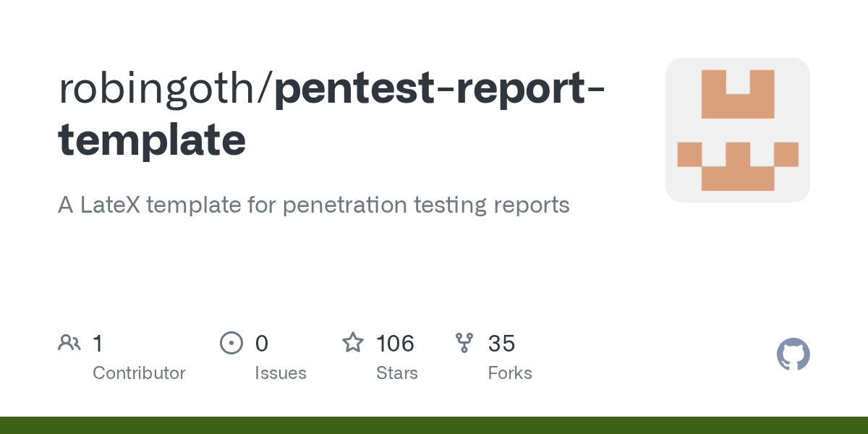Click the 106 stars count
The image size is (868, 434).
pyautogui.click(x=395, y=344)
